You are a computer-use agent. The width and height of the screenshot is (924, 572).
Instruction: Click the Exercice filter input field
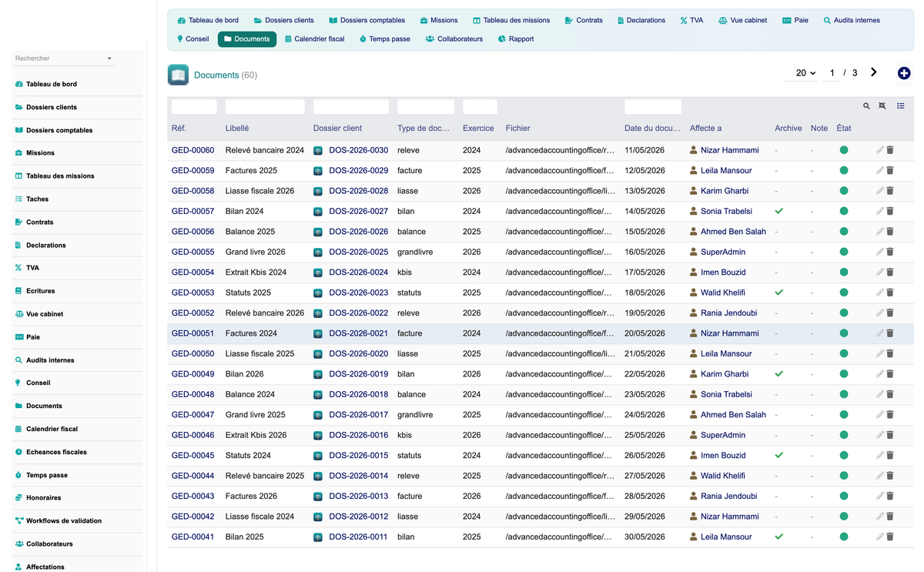coord(480,107)
